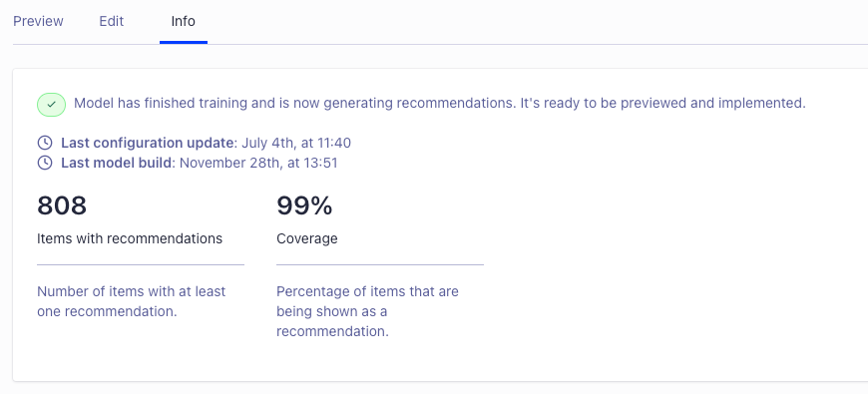Click clock icon beside Last model build
This screenshot has width=868, height=394.
45,163
